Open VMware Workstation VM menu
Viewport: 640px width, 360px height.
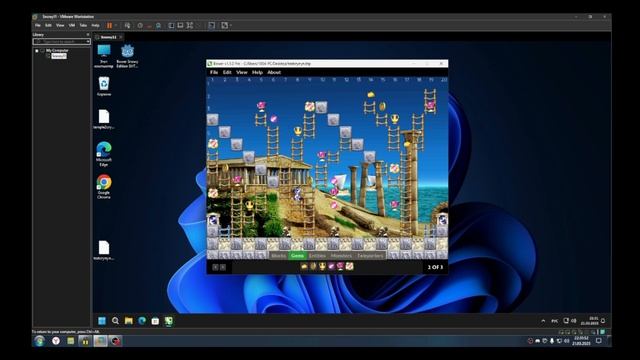click(x=72, y=25)
